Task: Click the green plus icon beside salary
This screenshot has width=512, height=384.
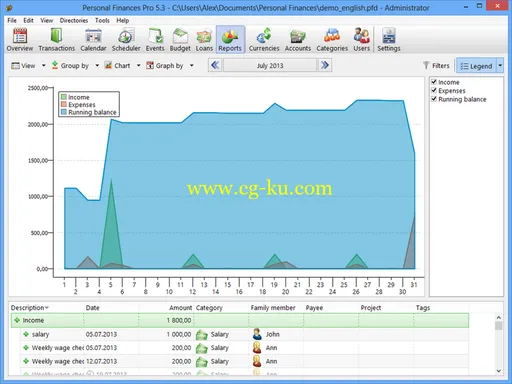Action: click(x=26, y=334)
